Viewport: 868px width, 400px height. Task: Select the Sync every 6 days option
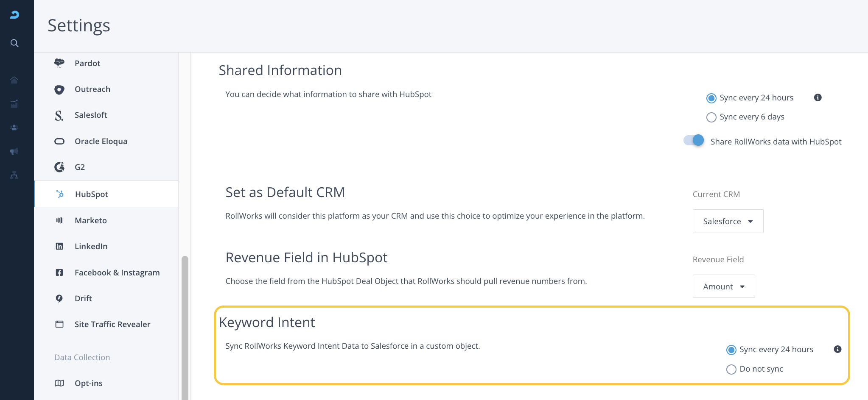point(711,117)
